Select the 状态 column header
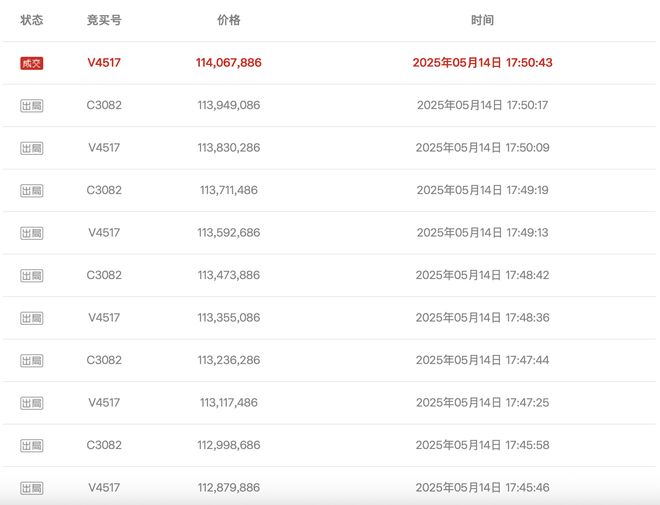 click(x=32, y=20)
